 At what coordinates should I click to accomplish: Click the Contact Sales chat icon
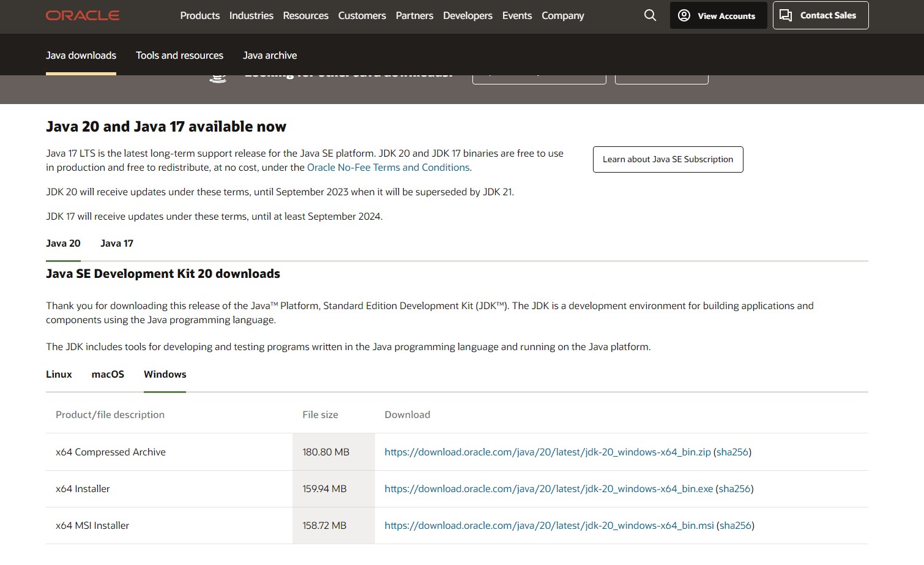coord(786,15)
